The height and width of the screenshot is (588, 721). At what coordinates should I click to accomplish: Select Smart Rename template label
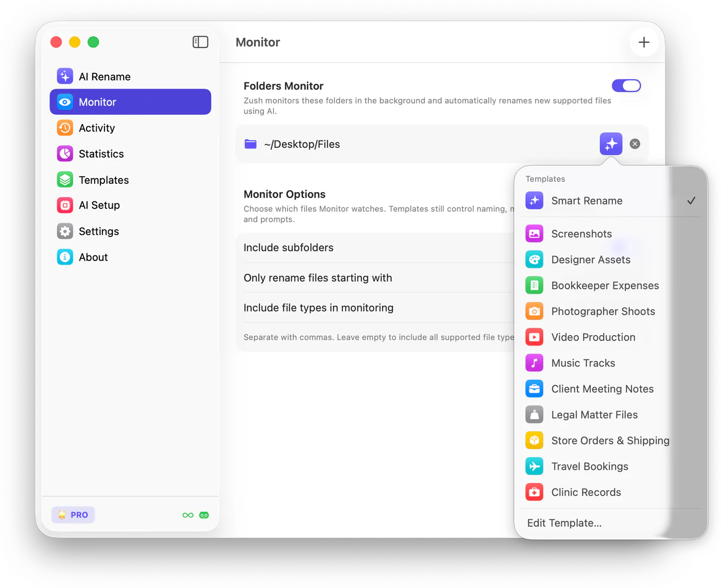point(587,201)
